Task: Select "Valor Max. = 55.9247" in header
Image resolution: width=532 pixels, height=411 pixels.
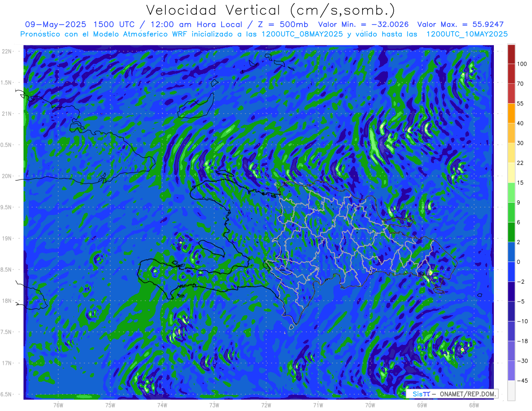Action: pyautogui.click(x=461, y=24)
